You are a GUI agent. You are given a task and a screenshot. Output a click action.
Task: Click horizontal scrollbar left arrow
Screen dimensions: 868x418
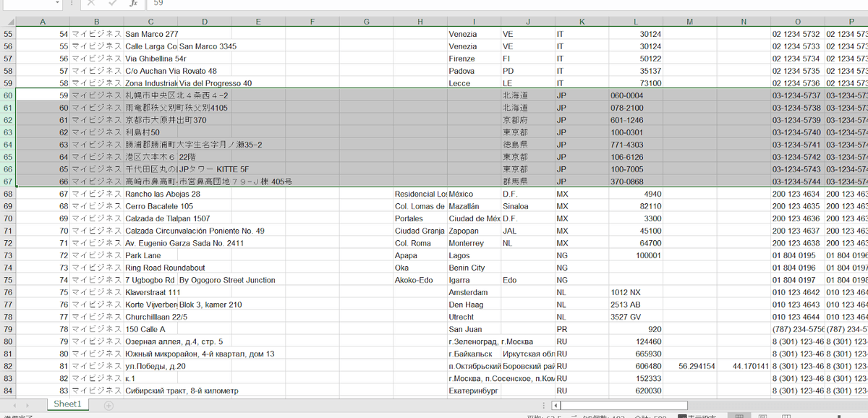coord(555,406)
